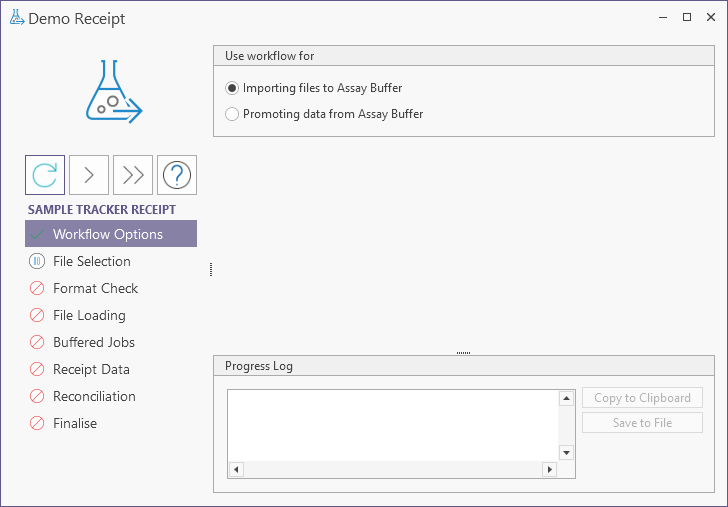
Task: Click the blocked icon beside Format Check
Action: pyautogui.click(x=37, y=288)
